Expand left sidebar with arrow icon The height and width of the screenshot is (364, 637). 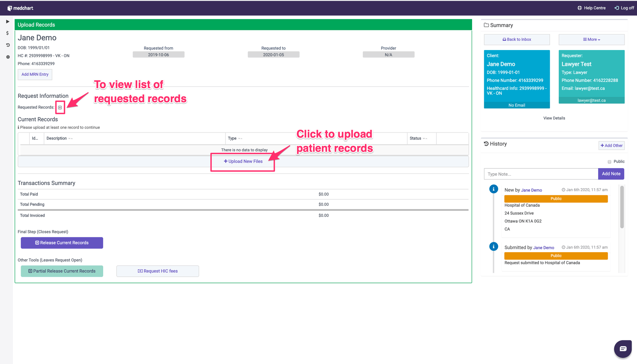tap(8, 22)
